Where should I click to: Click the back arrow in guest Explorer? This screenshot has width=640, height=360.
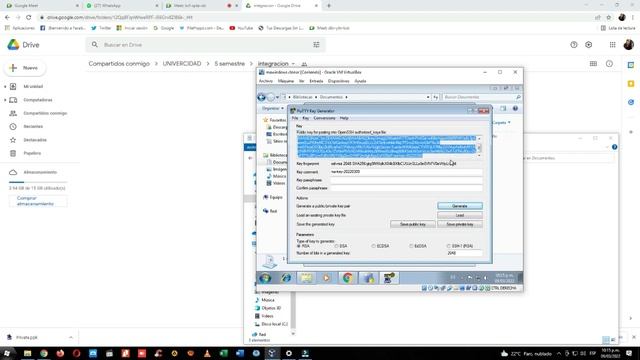point(262,97)
